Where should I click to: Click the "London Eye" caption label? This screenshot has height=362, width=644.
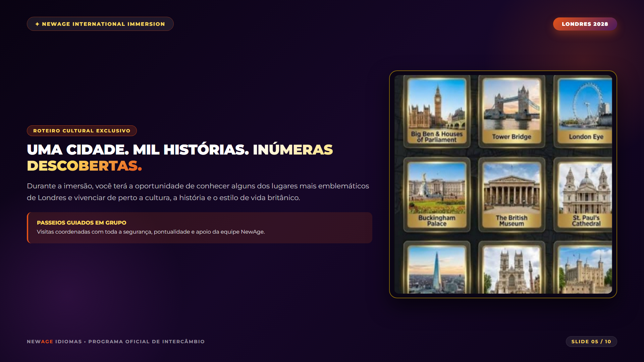click(x=586, y=137)
